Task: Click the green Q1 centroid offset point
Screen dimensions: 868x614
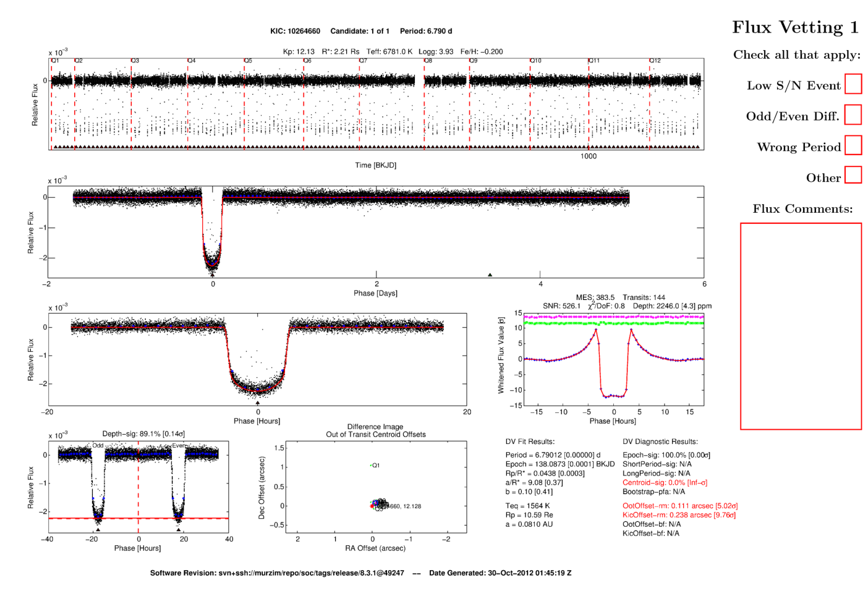Action: point(371,466)
